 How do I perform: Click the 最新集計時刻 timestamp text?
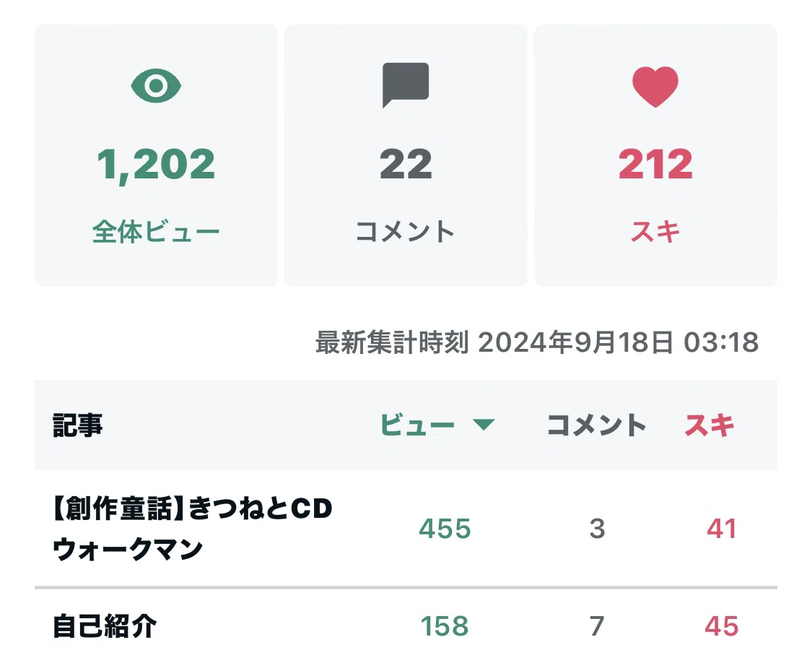pyautogui.click(x=537, y=342)
